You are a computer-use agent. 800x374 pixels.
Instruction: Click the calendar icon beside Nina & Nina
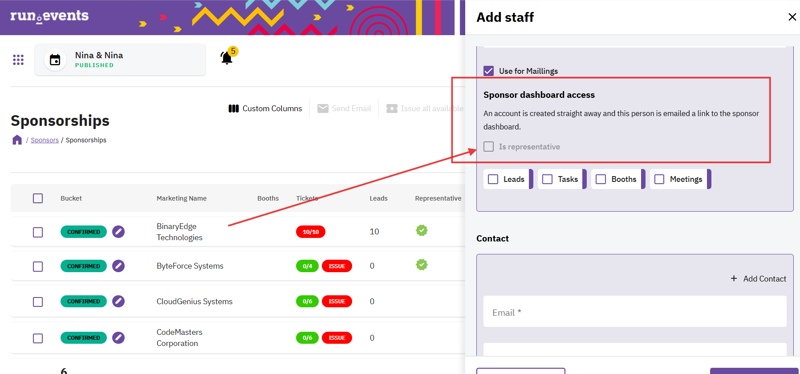[x=55, y=60]
